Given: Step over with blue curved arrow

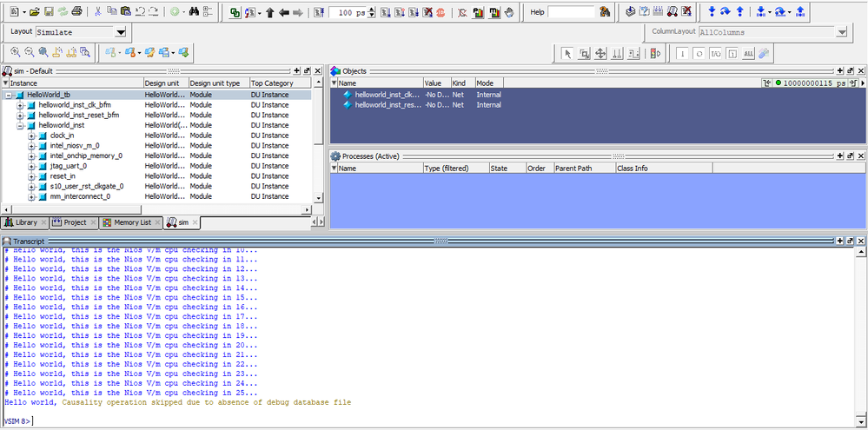Looking at the screenshot, I should pos(726,11).
